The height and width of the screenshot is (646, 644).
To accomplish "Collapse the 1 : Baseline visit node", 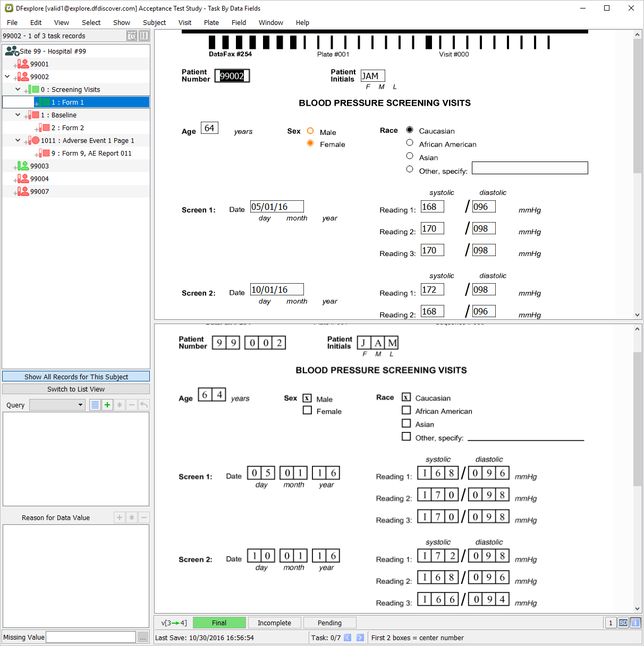I will point(18,115).
